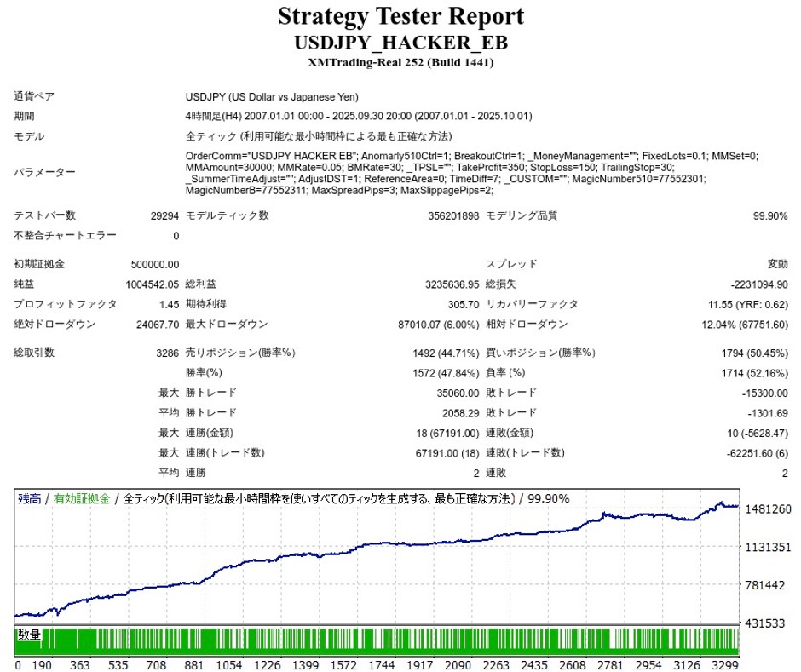Click the 3299 x-axis tick label
The height and width of the screenshot is (672, 801).
tap(723, 663)
